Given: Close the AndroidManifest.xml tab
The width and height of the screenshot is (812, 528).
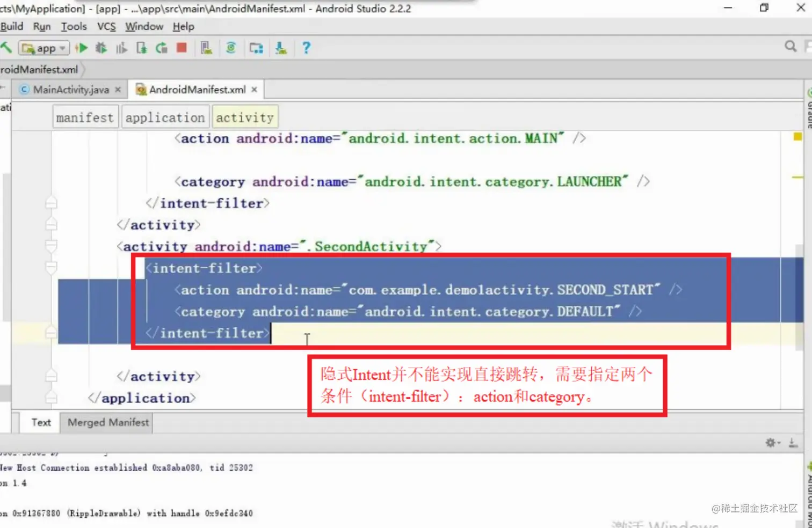Looking at the screenshot, I should point(255,90).
